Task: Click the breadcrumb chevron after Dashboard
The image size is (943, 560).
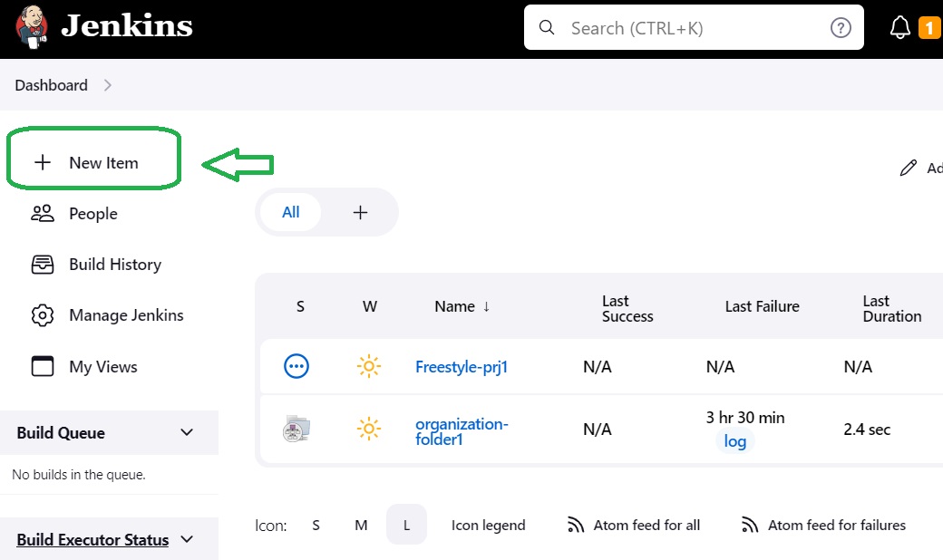Action: (x=108, y=85)
